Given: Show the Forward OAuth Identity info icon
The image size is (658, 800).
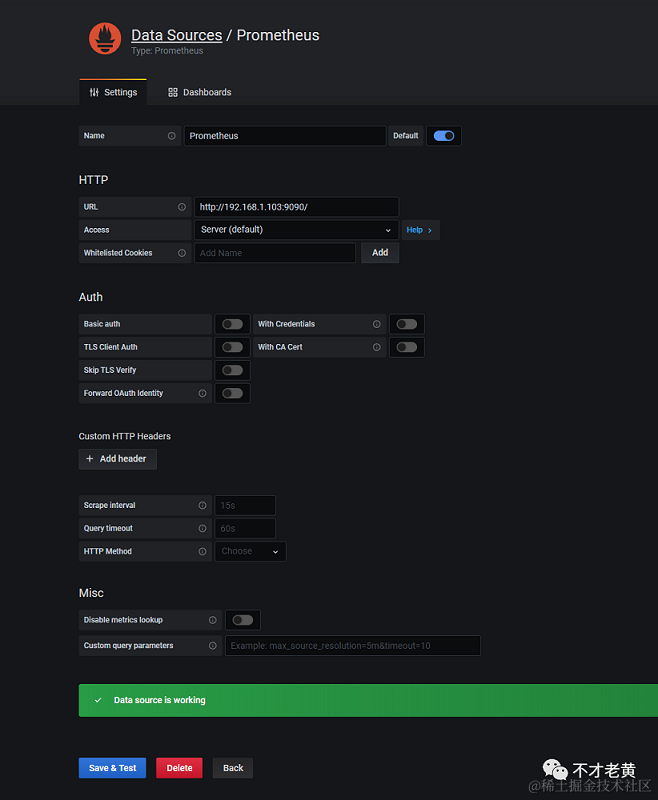Looking at the screenshot, I should click(x=203, y=393).
